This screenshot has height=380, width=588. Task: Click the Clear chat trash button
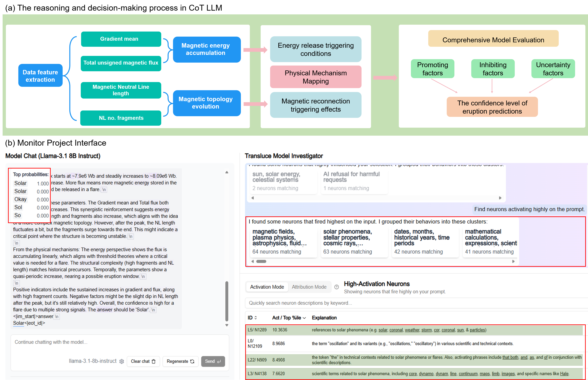(x=143, y=362)
